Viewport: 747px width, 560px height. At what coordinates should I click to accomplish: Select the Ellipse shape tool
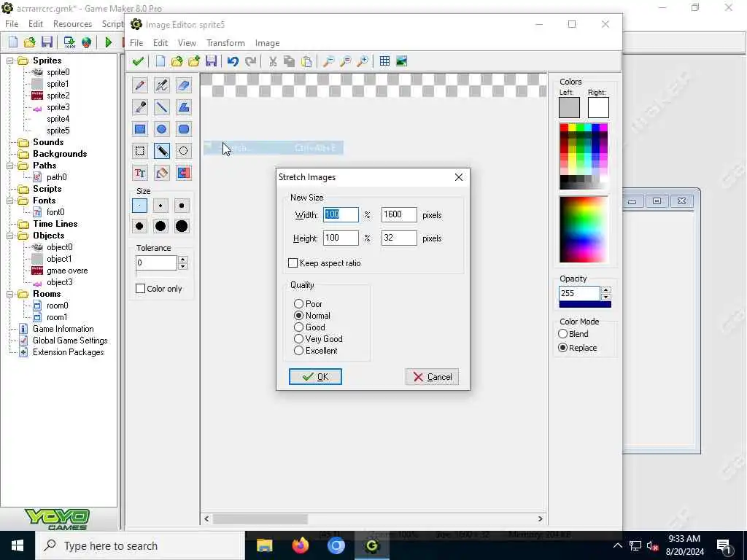(x=161, y=129)
